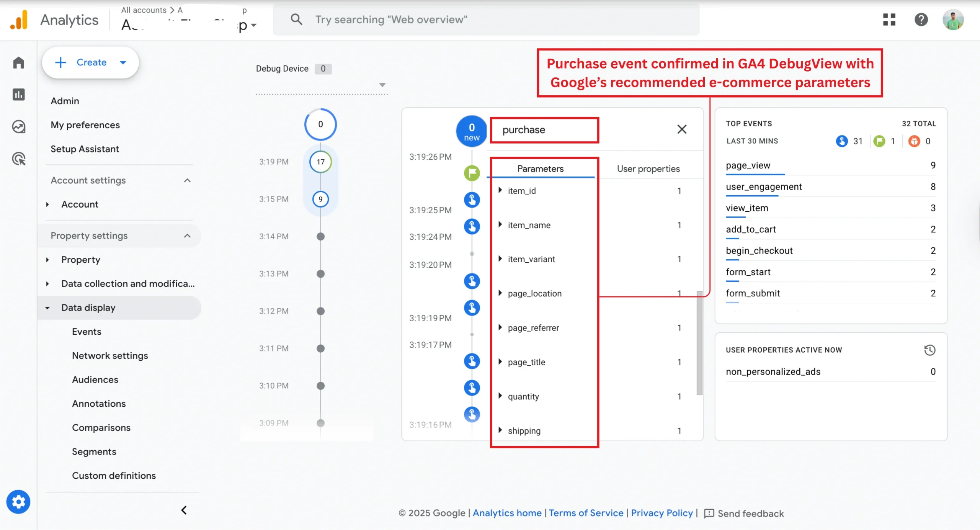Open the Home icon in sidebar

[x=18, y=62]
